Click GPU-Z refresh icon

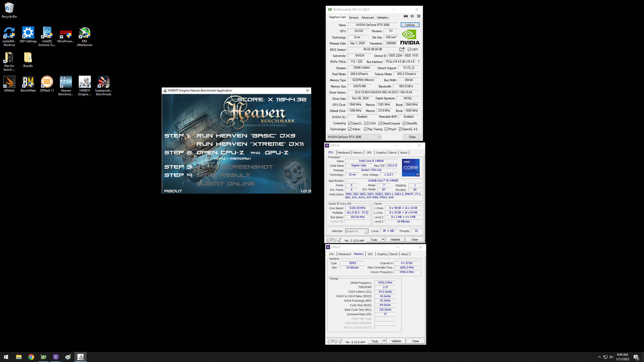coord(412,16)
